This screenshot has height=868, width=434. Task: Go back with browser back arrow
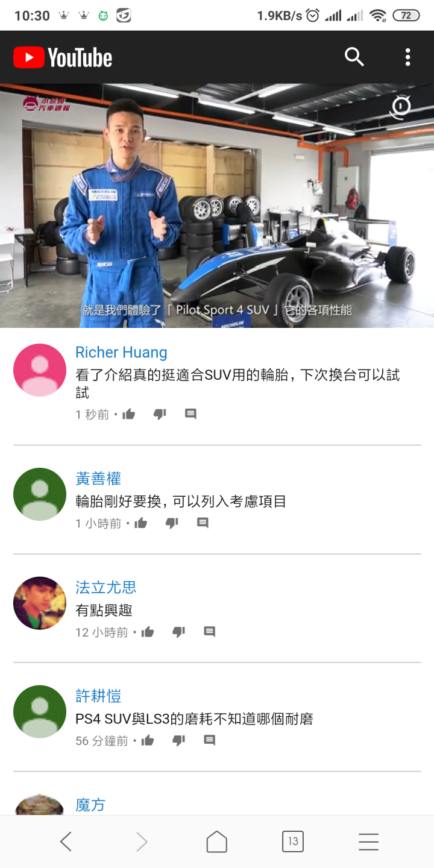[x=66, y=841]
